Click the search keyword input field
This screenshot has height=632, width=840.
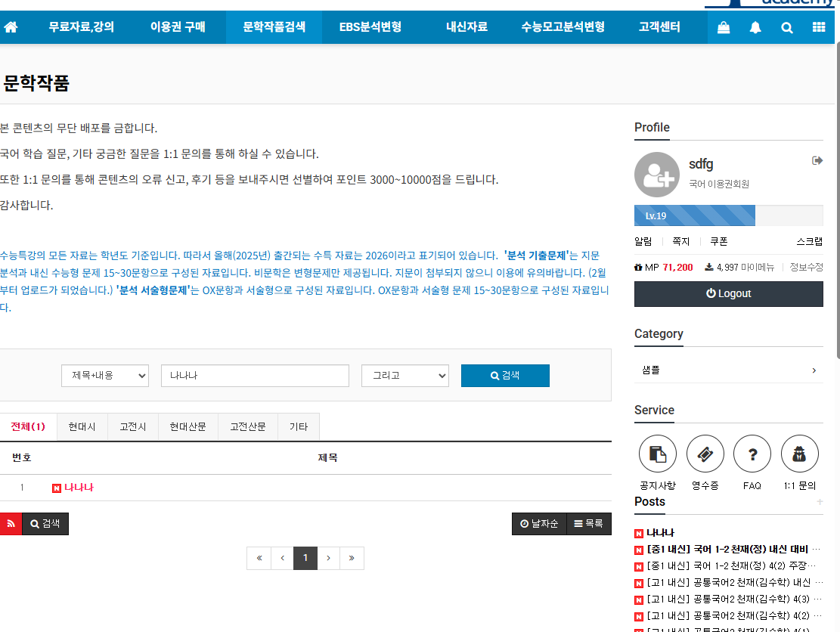(255, 376)
